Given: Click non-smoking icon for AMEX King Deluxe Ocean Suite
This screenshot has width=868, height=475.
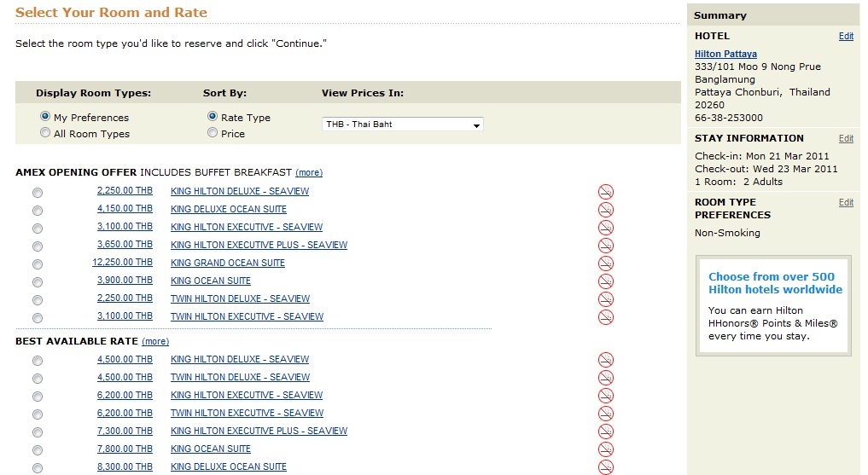Looking at the screenshot, I should click(x=606, y=210).
